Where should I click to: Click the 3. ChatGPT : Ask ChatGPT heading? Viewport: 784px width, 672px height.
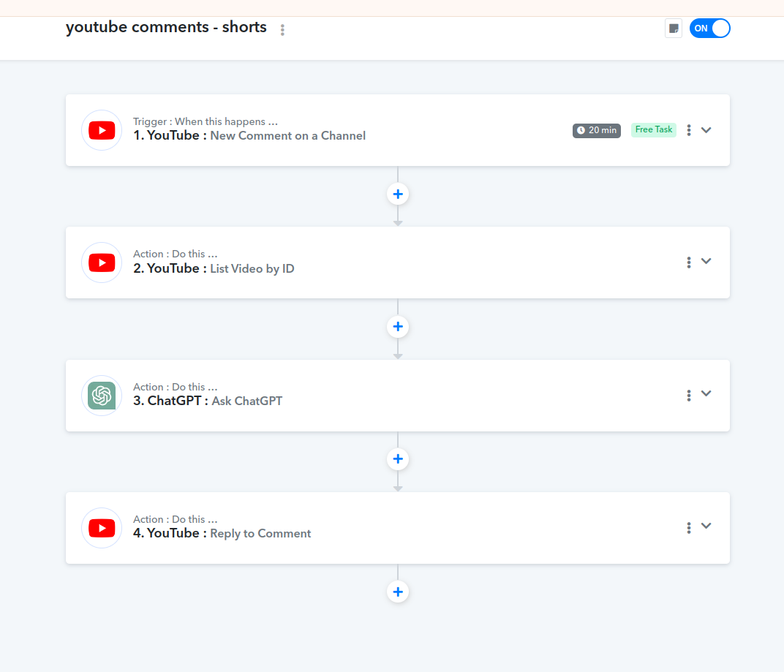coord(208,401)
